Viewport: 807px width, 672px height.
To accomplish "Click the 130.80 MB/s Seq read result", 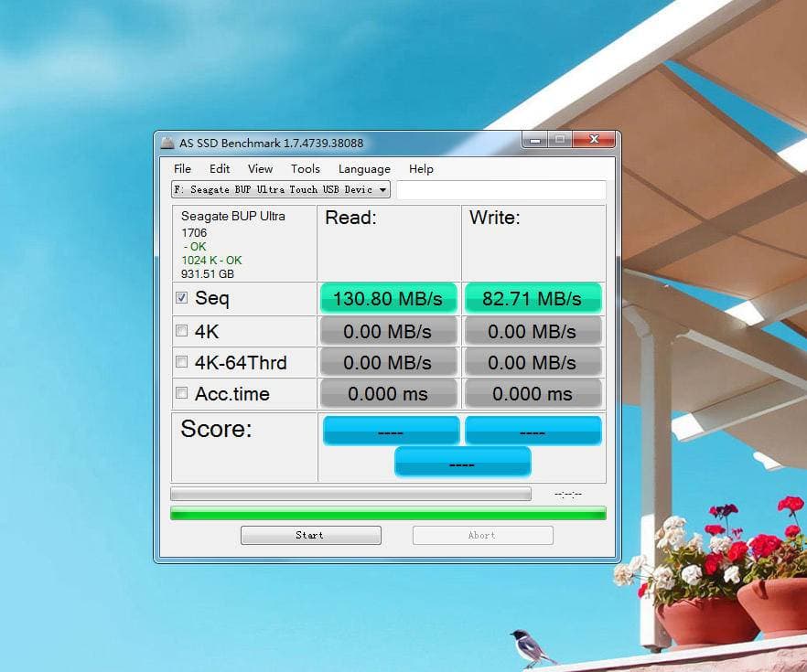I will [388, 298].
